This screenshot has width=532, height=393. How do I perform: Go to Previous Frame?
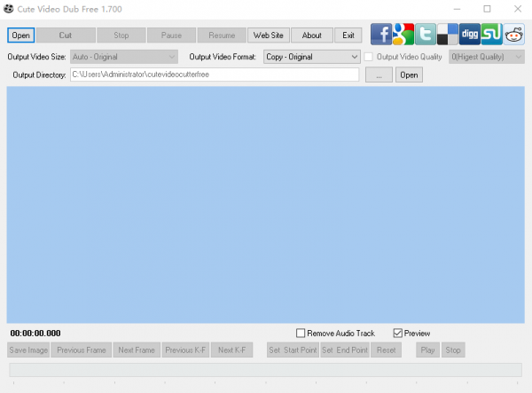[x=81, y=350]
